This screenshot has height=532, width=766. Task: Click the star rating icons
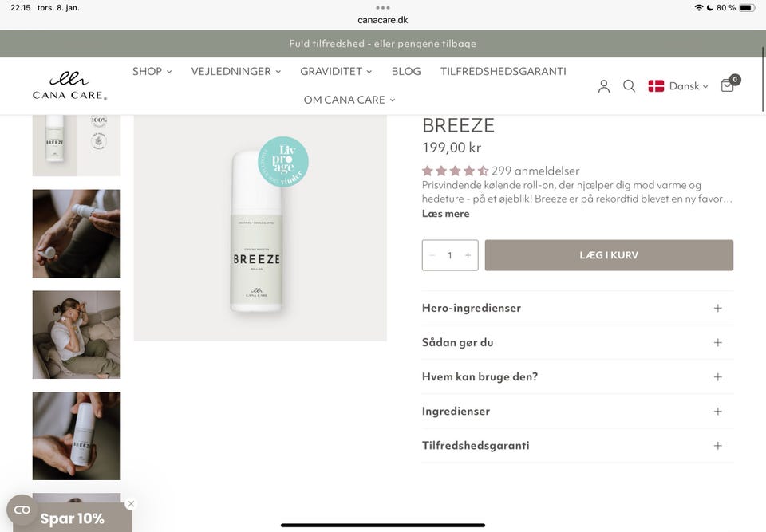click(455, 171)
